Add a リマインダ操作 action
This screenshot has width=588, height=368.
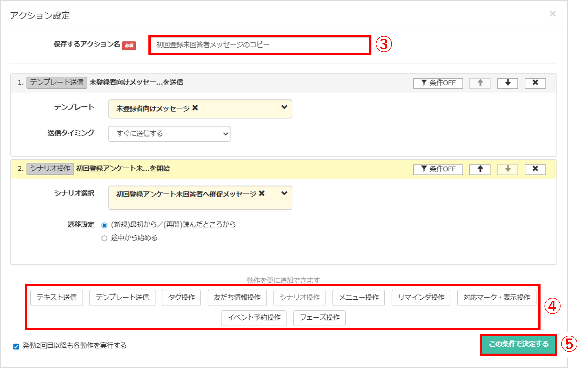pos(421,298)
